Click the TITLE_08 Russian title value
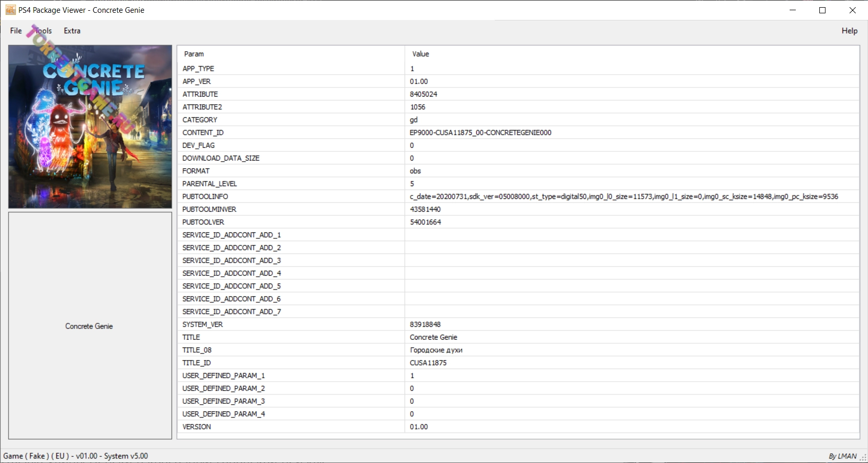Viewport: 868px width, 463px height. pos(436,350)
